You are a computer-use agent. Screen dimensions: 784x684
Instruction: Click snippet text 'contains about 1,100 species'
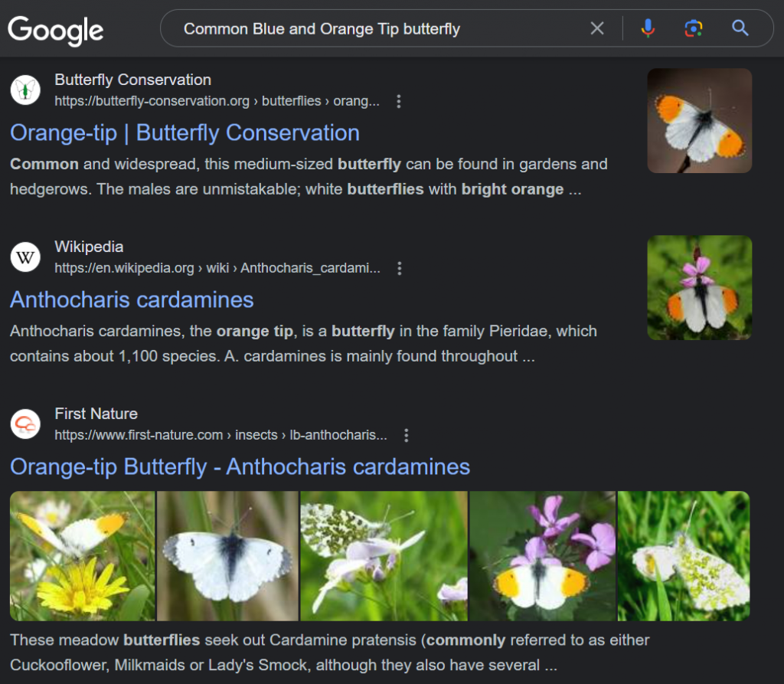point(115,356)
